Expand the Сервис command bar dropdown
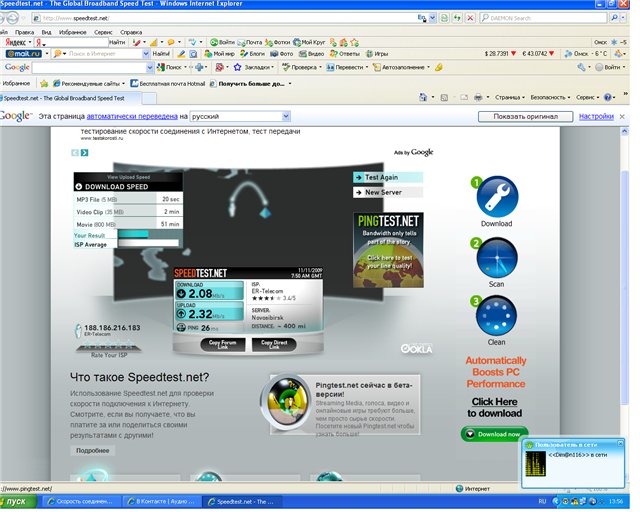 point(587,97)
